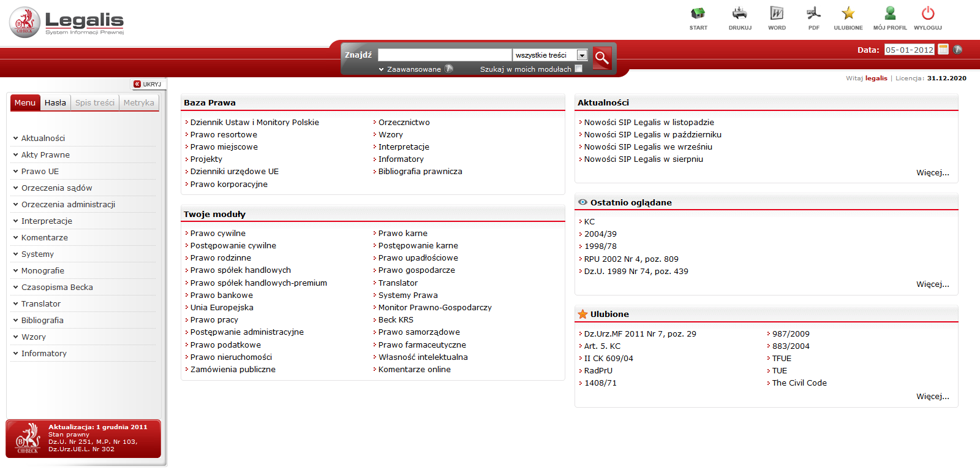The height and width of the screenshot is (469, 980).
Task: Expand Bibliografia in side menu
Action: click(x=42, y=321)
